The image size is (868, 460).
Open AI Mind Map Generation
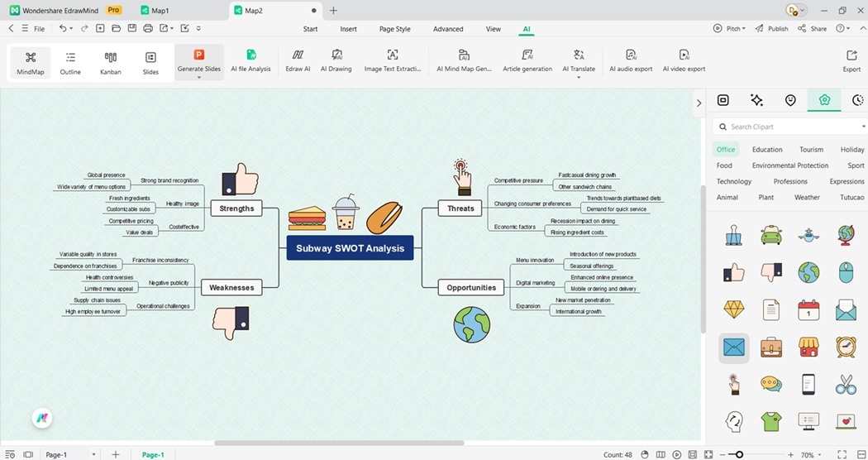(x=464, y=61)
